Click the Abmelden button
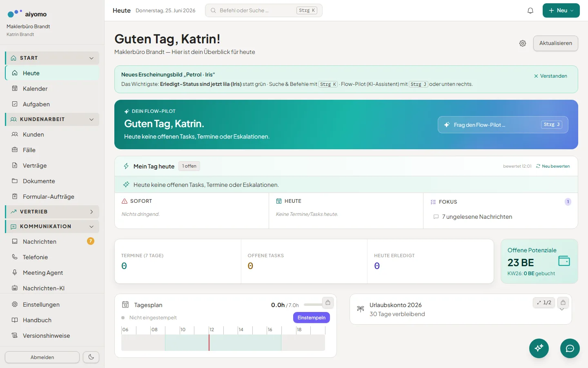 42,357
